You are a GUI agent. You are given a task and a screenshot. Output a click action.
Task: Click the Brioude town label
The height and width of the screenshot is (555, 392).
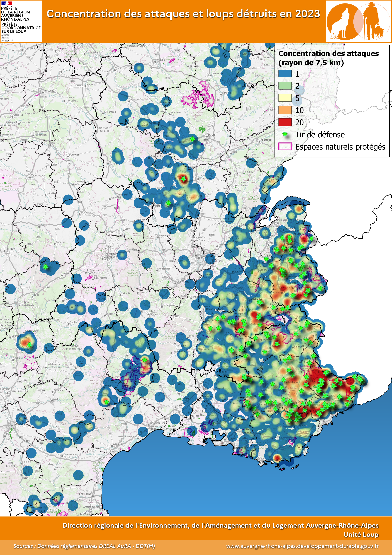pos(126,293)
